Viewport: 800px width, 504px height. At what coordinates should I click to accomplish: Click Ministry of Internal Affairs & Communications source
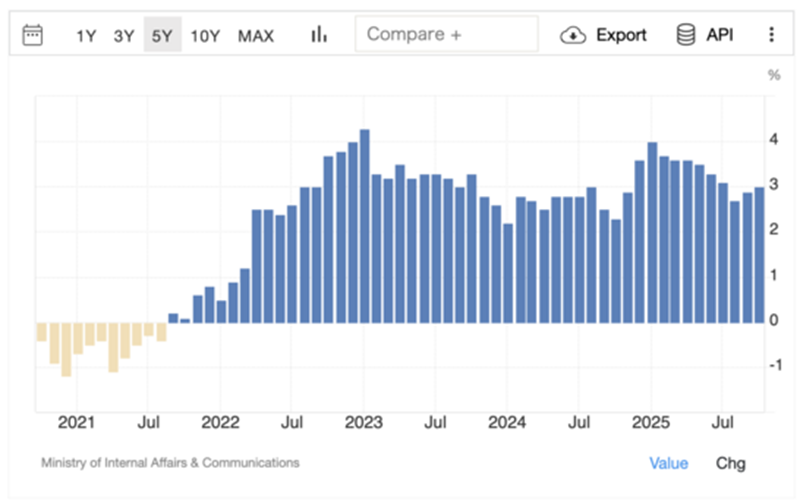(x=170, y=463)
